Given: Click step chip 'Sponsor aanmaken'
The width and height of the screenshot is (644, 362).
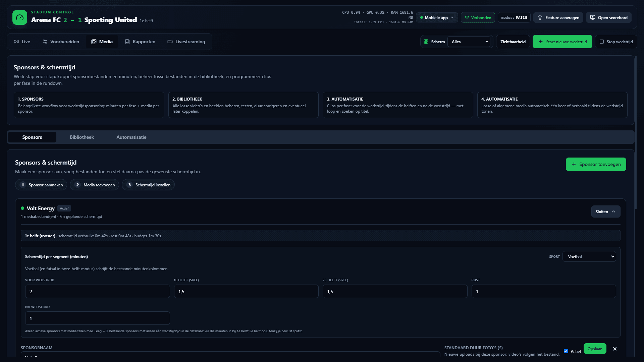Looking at the screenshot, I should coord(41,185).
